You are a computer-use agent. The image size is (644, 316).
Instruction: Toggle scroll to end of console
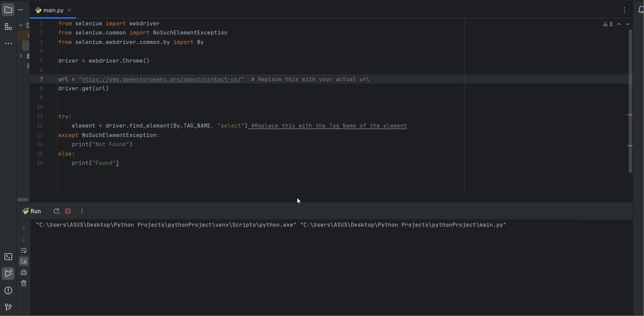point(24,261)
